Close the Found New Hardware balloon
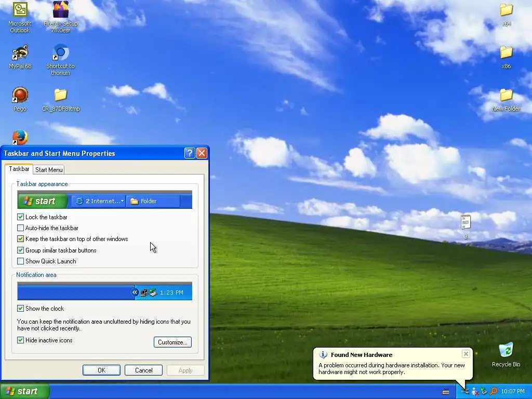 pos(466,354)
